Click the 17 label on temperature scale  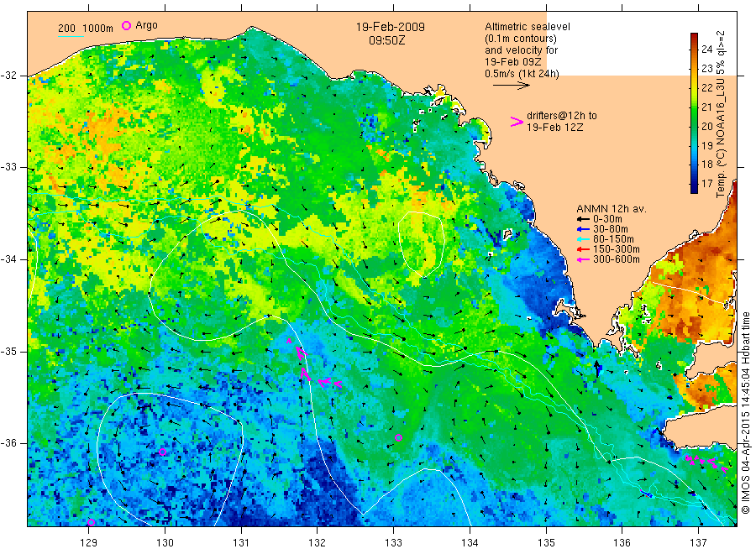pos(706,184)
